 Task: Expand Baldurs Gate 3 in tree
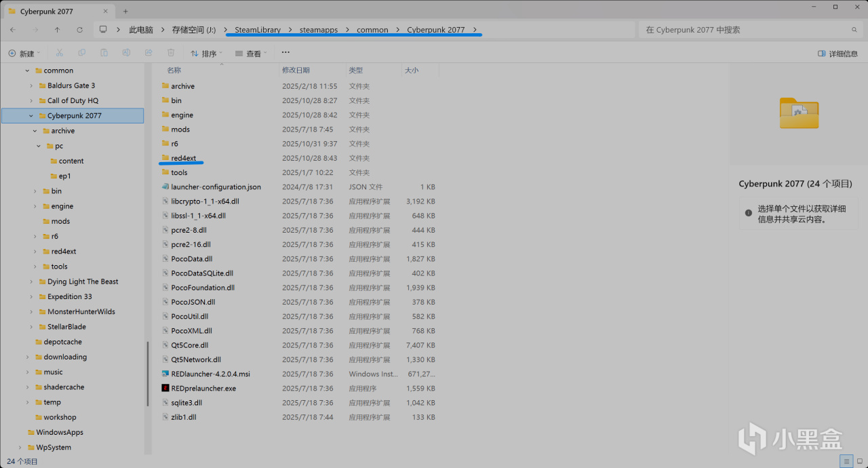[x=31, y=85]
